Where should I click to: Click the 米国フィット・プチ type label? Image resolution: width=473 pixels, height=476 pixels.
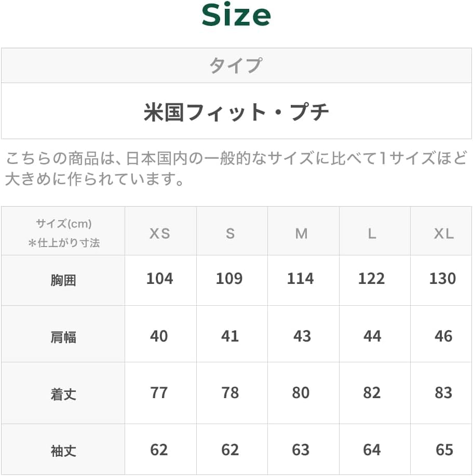click(x=236, y=112)
